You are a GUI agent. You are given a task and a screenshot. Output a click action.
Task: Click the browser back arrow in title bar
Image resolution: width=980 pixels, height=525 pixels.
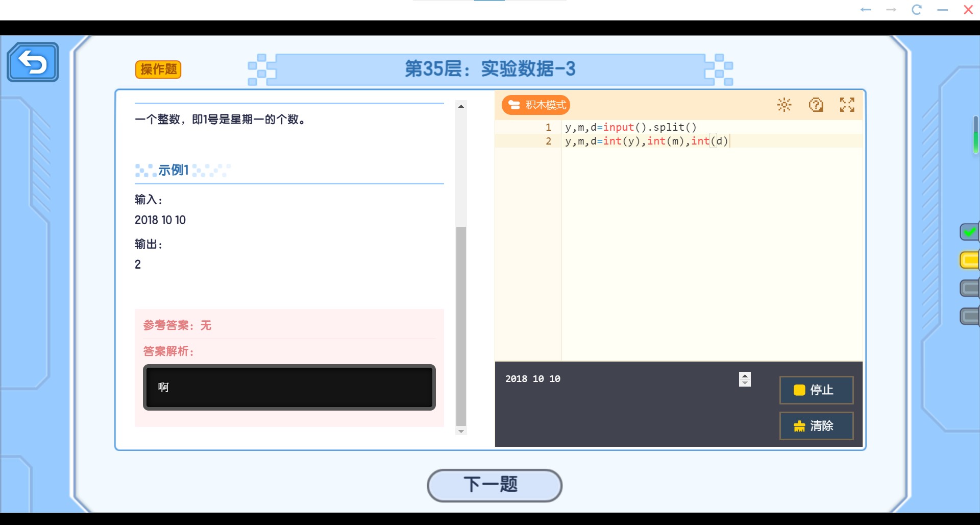(866, 10)
